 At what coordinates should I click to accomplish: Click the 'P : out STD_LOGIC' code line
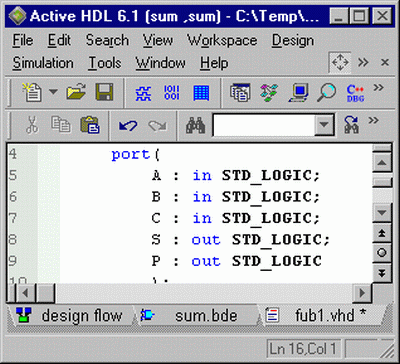236,261
